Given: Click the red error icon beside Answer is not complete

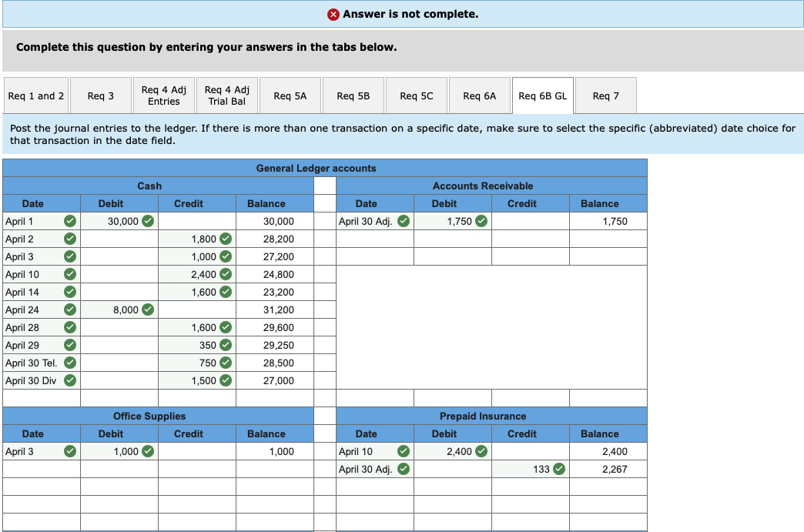Looking at the screenshot, I should pyautogui.click(x=333, y=15).
